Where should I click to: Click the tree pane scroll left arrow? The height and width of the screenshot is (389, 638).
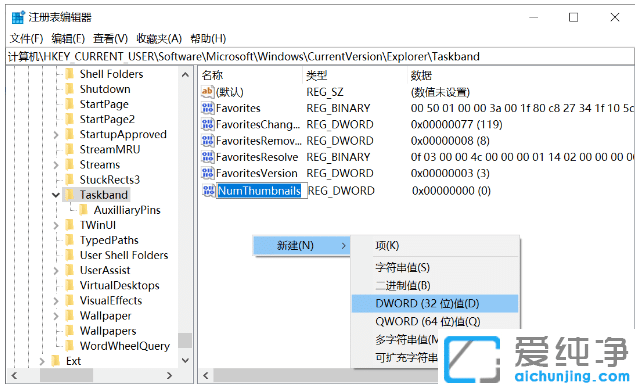point(14,375)
